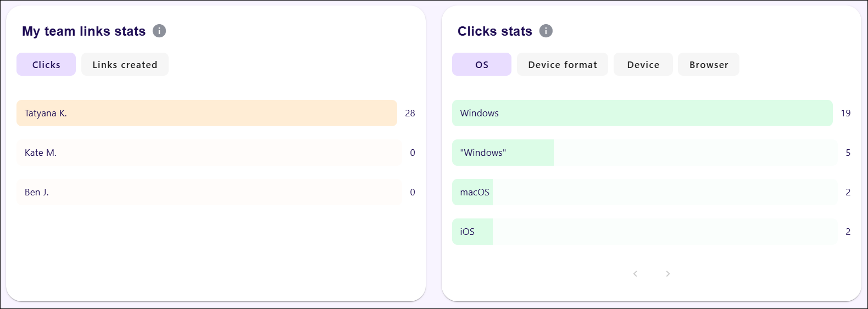
Task: Select the Ben J. row
Action: [209, 192]
